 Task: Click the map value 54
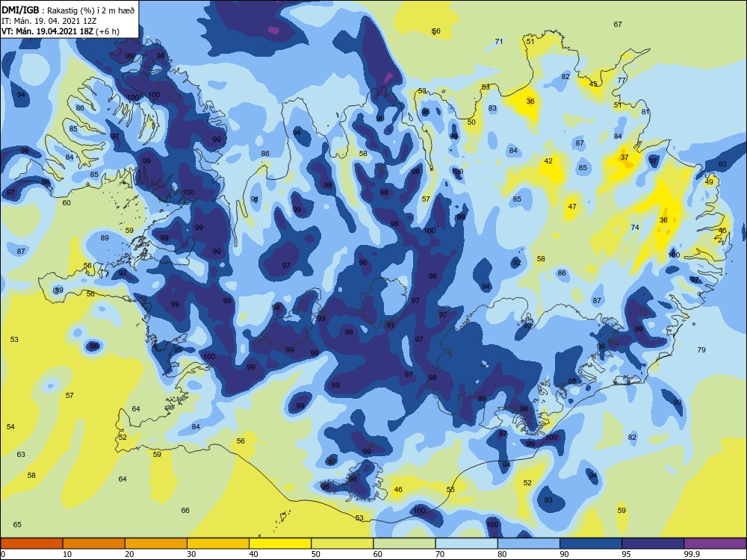(x=10, y=427)
